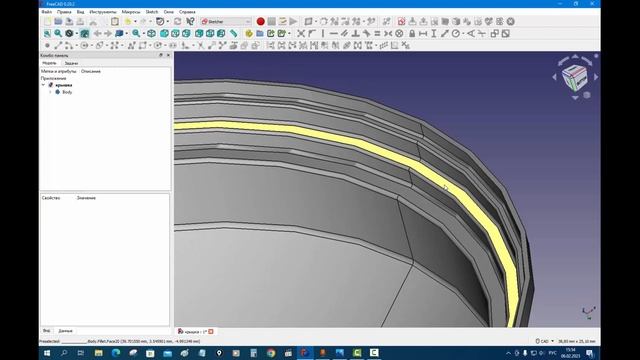
Task: Apply vertical distance constraint icon
Action: coord(433,33)
